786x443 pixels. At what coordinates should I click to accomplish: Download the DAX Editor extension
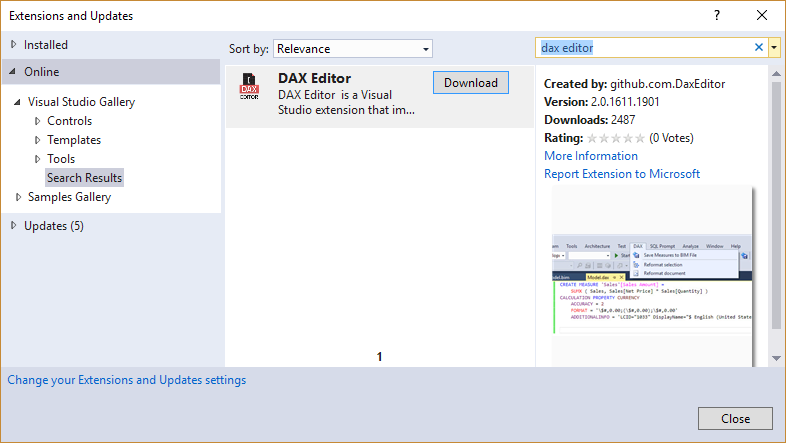point(471,83)
